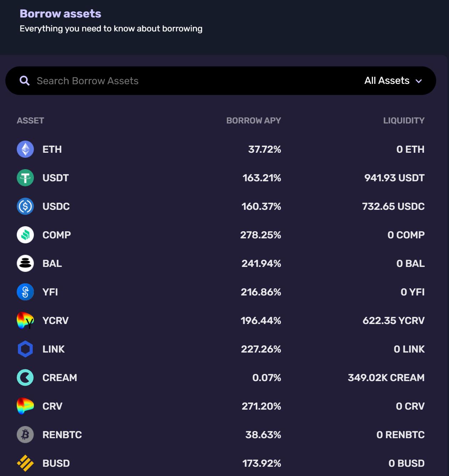Sort by the LIQUIDITY column header
Screen dimensions: 449x476
coord(404,121)
